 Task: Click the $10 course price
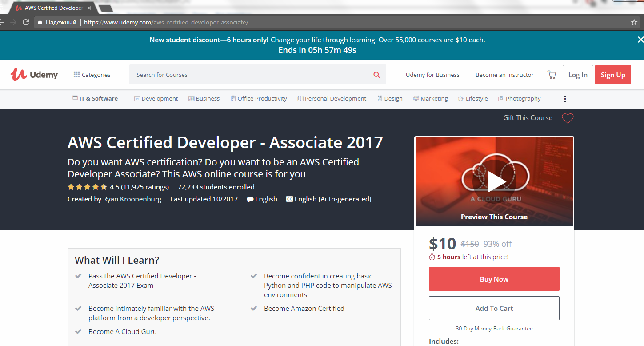pyautogui.click(x=443, y=244)
